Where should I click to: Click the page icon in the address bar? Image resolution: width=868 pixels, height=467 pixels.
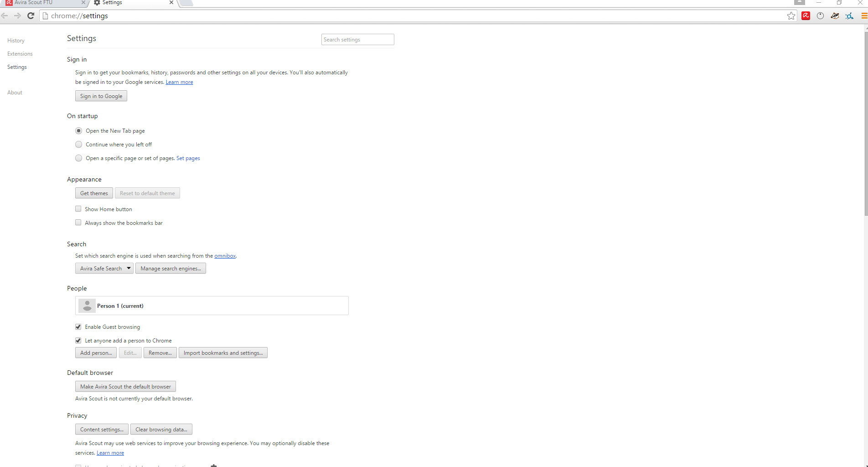pos(45,16)
